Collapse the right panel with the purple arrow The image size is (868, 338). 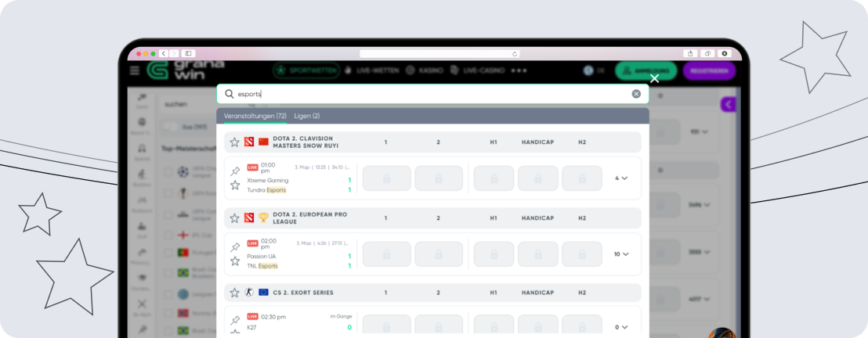(729, 105)
